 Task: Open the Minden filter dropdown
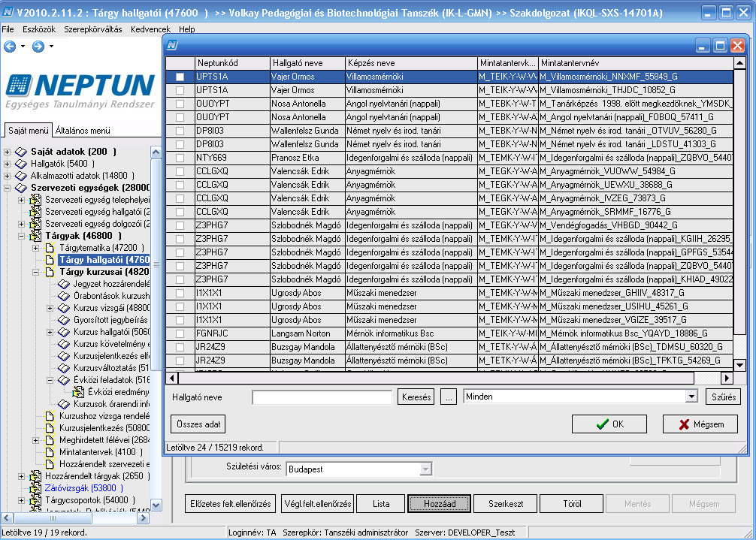pos(691,397)
